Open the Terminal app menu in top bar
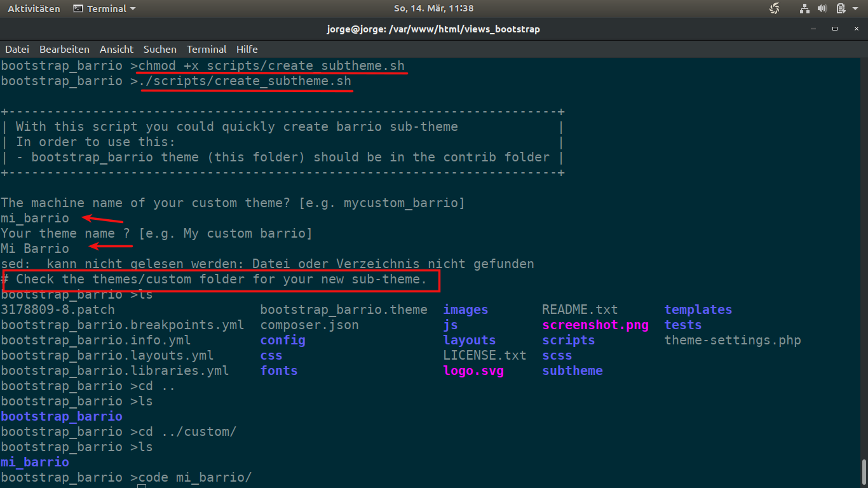This screenshot has width=868, height=488. pyautogui.click(x=104, y=9)
